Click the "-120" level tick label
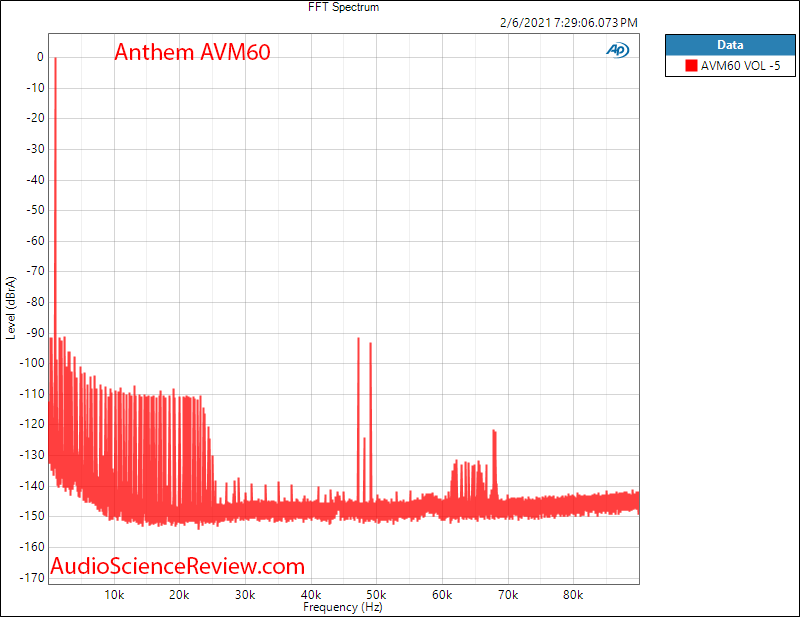 pos(33,424)
